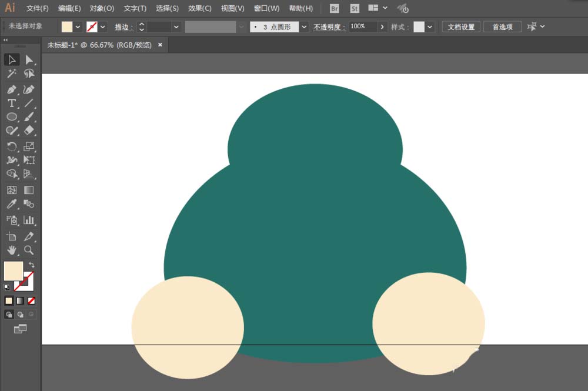Select the Selection (black arrow) tool
588x391 pixels.
12,59
